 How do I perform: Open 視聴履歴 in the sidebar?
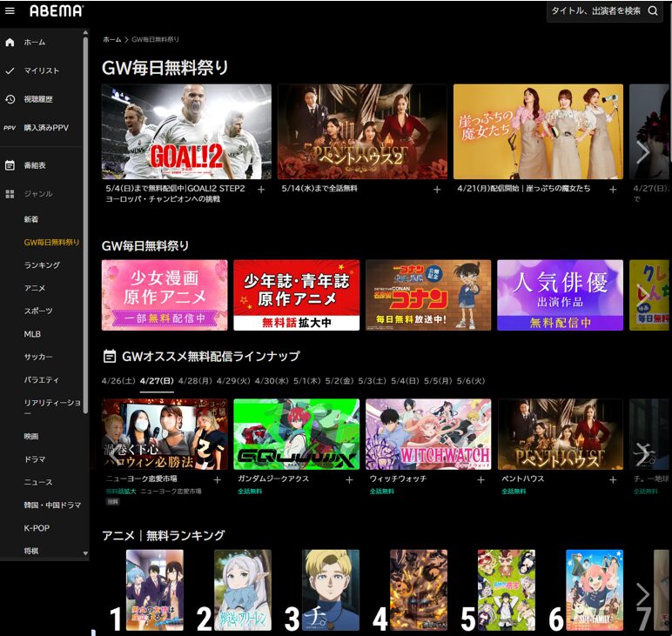38,99
